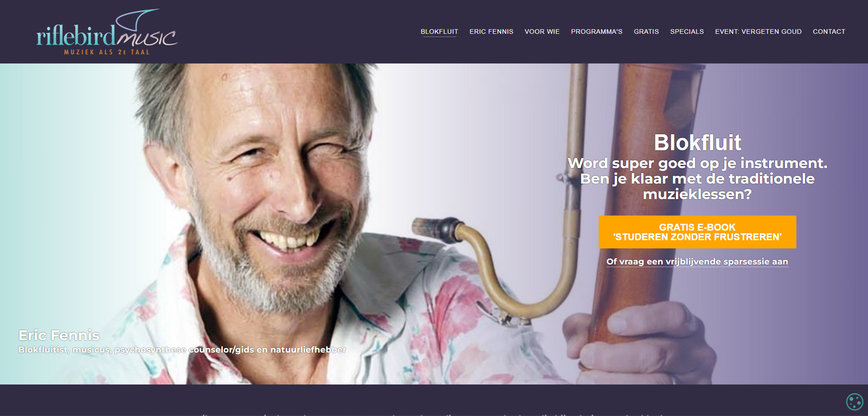The width and height of the screenshot is (868, 416).
Task: Click the 'MUZIEK ALS 2E TAAL' tagline
Action: (107, 52)
